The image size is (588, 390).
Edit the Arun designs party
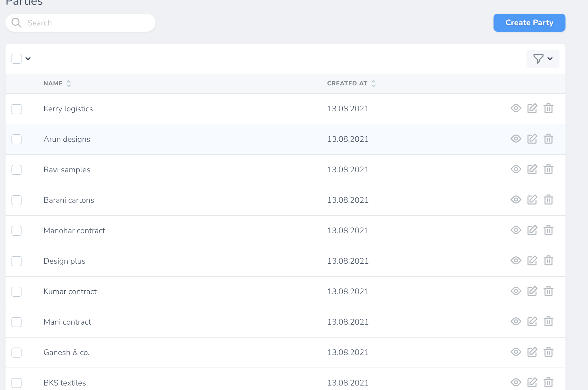pos(532,139)
